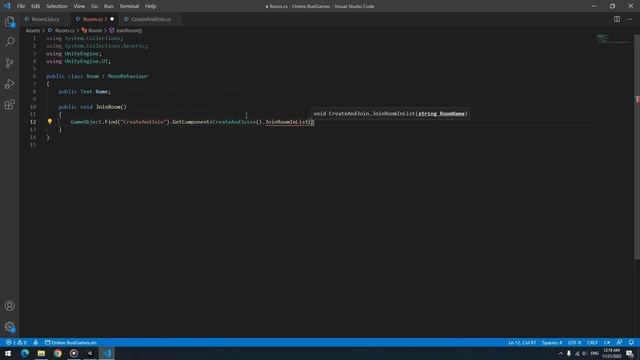Open the Unity icon in the taskbar

(90, 353)
